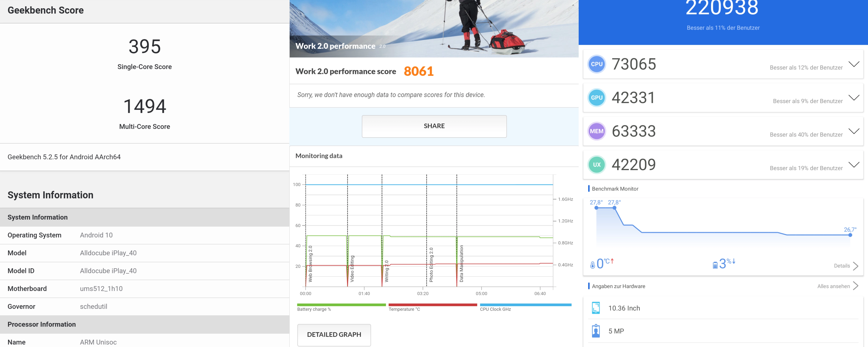Click the UX score badge icon
The width and height of the screenshot is (868, 347).
pyautogui.click(x=596, y=165)
